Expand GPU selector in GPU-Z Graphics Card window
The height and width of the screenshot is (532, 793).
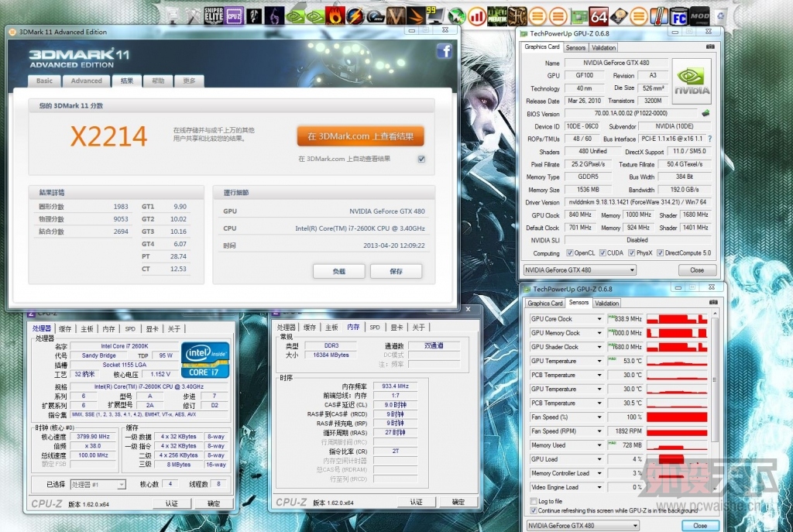click(x=632, y=270)
